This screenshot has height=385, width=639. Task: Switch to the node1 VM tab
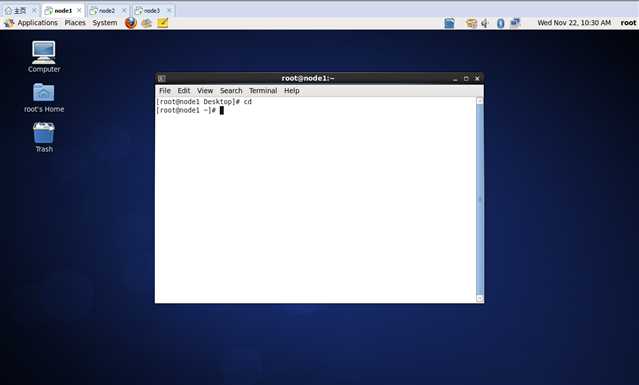[63, 10]
